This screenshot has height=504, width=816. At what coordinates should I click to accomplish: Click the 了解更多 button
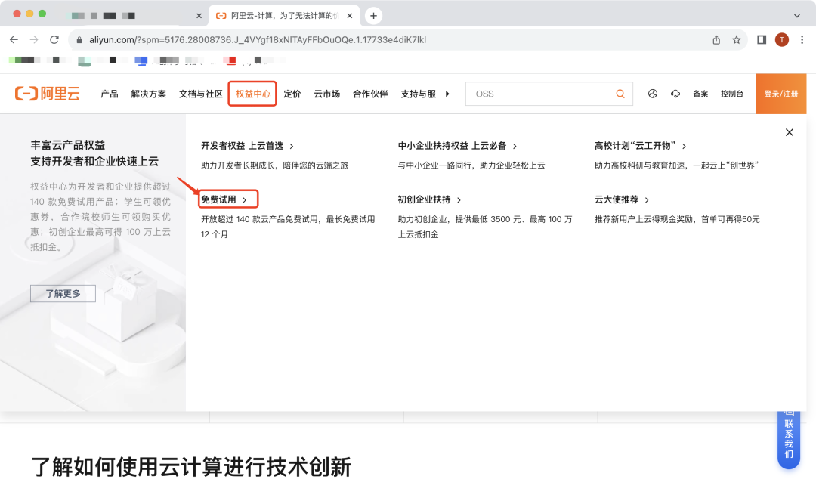[63, 293]
